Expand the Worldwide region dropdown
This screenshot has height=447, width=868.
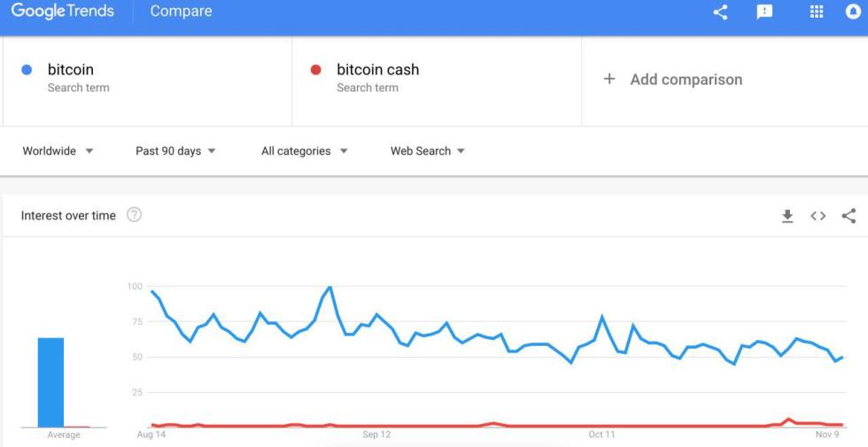point(58,151)
